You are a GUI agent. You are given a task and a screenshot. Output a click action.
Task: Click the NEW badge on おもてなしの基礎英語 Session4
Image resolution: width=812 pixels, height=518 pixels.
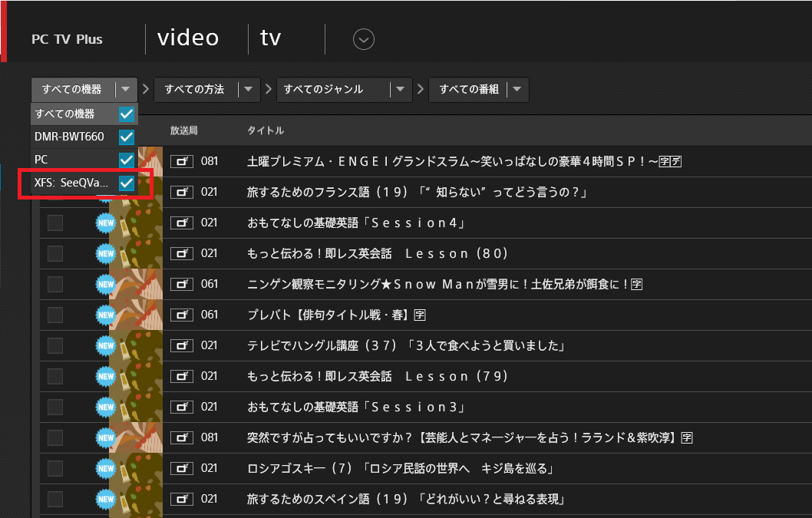105,223
